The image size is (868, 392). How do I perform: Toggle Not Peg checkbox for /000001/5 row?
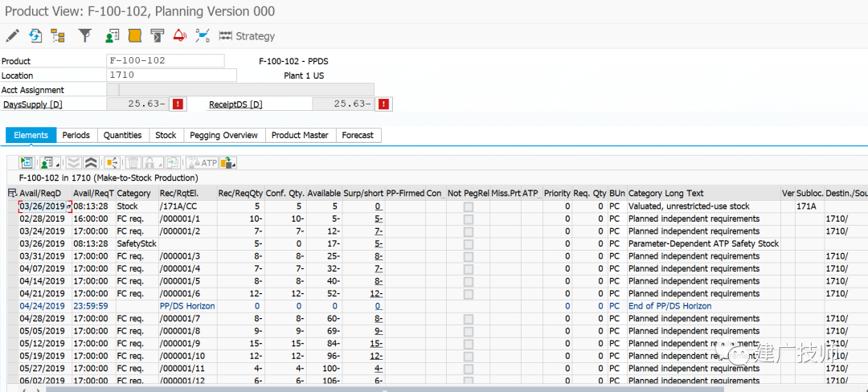click(x=469, y=281)
